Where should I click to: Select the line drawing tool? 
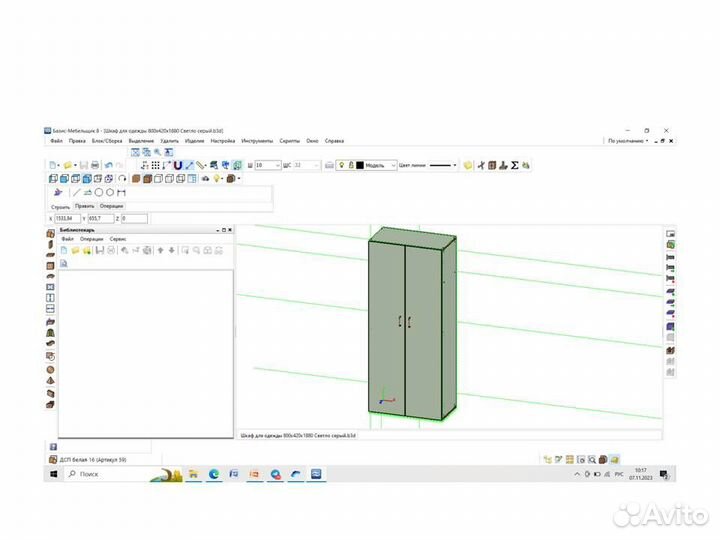pyautogui.click(x=76, y=192)
